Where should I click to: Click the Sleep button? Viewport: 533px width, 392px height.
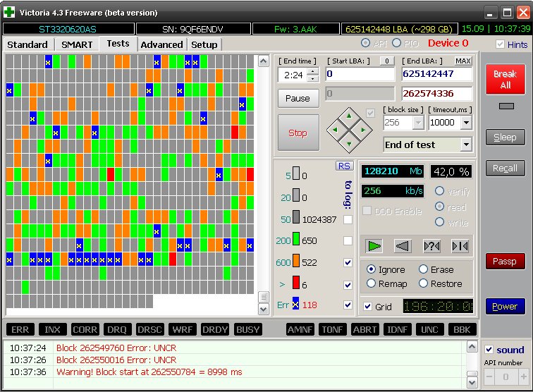coord(505,137)
